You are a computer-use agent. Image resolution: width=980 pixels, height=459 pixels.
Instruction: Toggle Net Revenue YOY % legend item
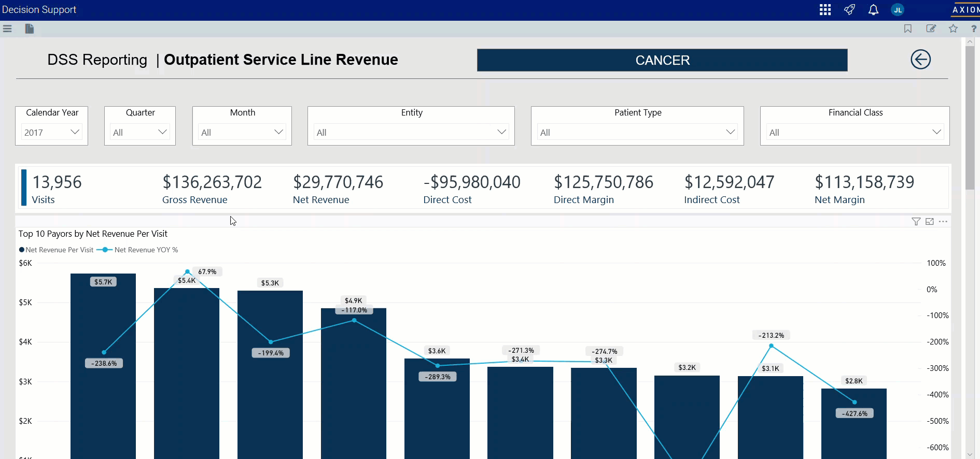point(137,250)
